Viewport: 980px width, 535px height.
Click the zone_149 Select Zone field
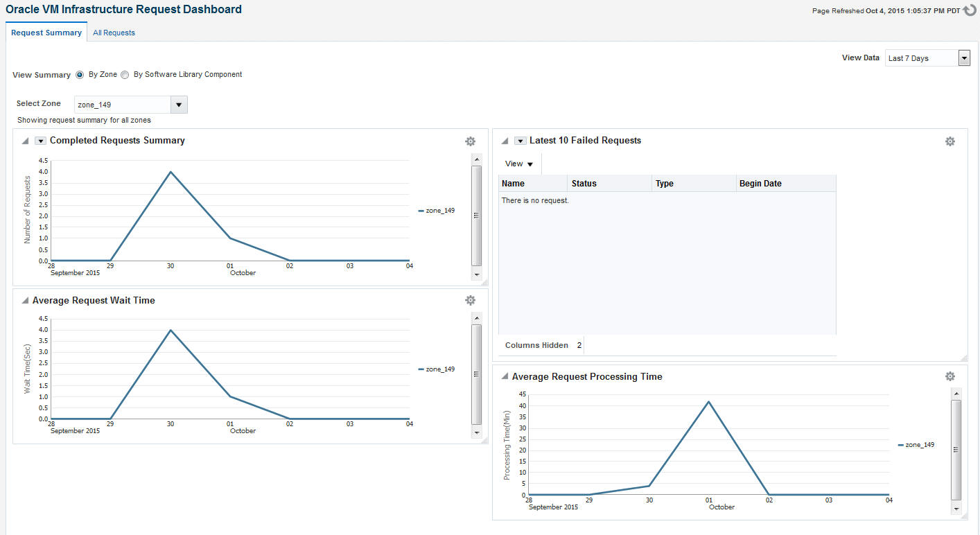tap(123, 105)
